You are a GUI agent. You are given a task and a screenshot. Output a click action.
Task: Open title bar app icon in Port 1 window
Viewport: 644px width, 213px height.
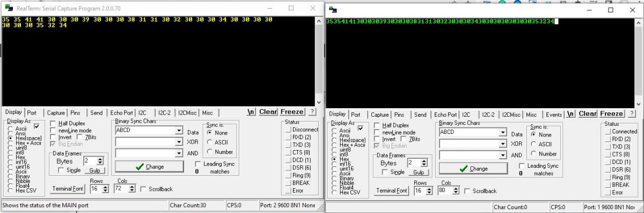click(333, 10)
